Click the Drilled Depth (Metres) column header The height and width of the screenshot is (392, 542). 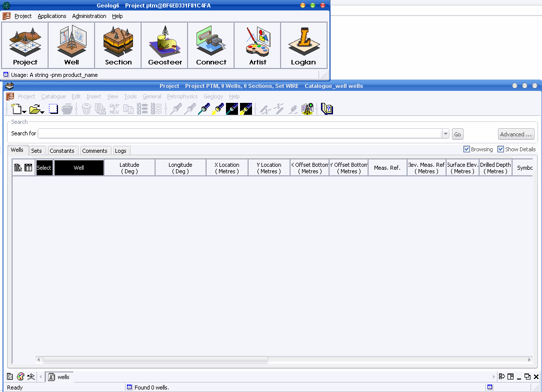[x=495, y=168]
